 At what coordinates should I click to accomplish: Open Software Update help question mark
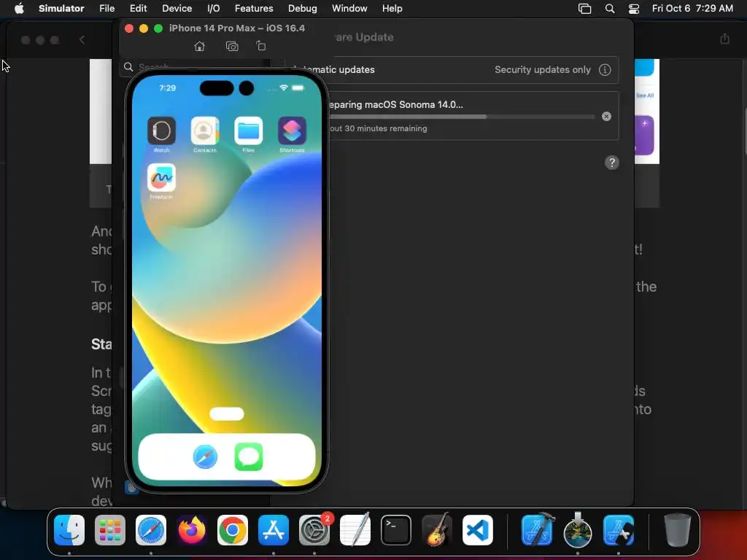(612, 163)
